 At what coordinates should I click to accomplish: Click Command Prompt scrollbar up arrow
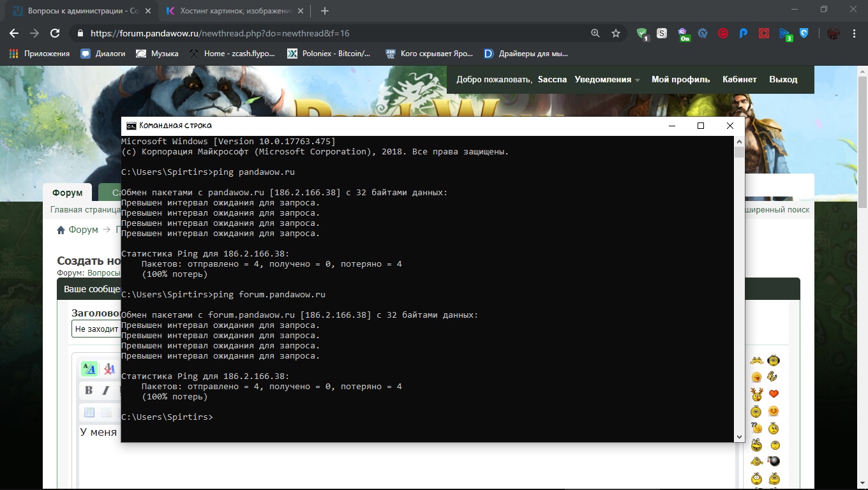740,142
